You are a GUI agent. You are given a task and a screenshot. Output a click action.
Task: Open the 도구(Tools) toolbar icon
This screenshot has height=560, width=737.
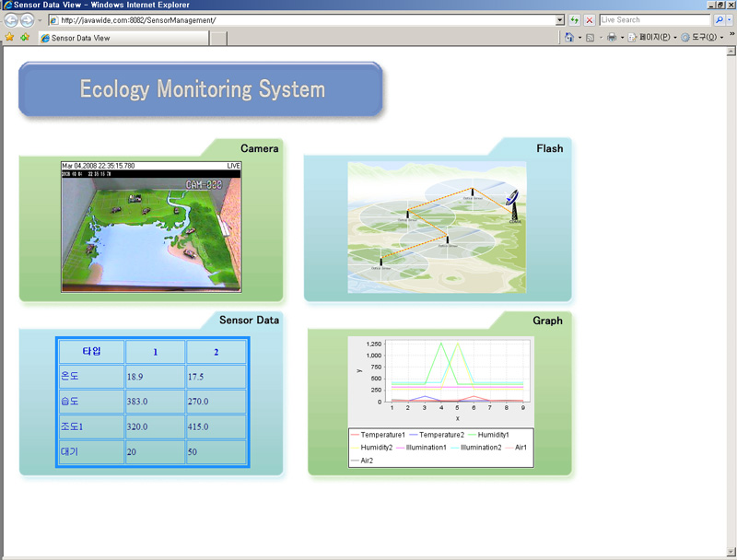coord(697,37)
